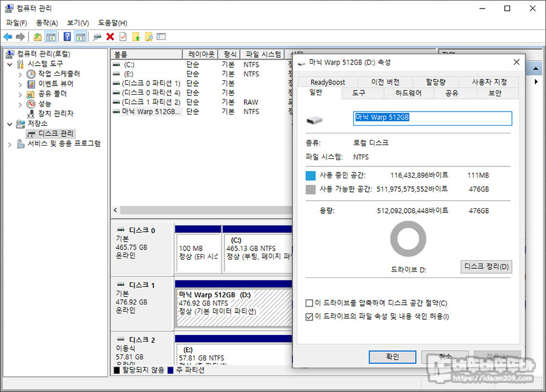The height and width of the screenshot is (392, 546).
Task: Open the 보기(V) menu
Action: click(78, 23)
